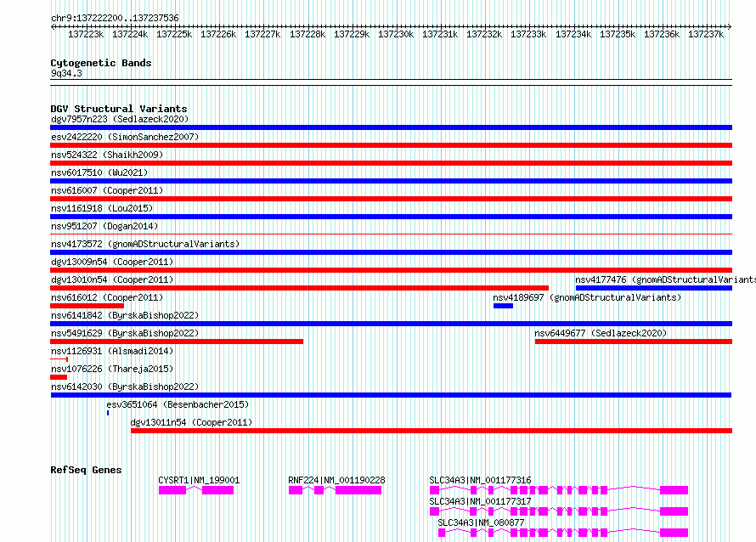The height and width of the screenshot is (542, 756).
Task: Select the esv2422220 (SimonSanchez2007) variant label
Action: point(125,137)
